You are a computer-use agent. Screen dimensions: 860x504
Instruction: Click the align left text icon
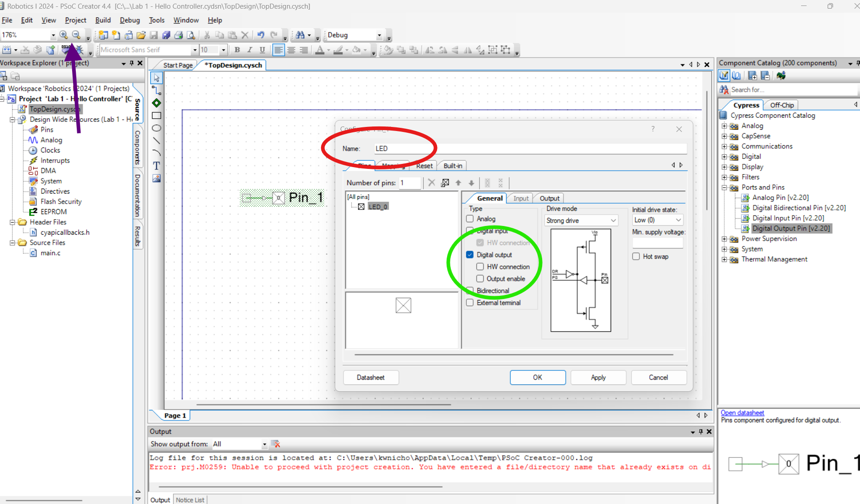point(278,50)
